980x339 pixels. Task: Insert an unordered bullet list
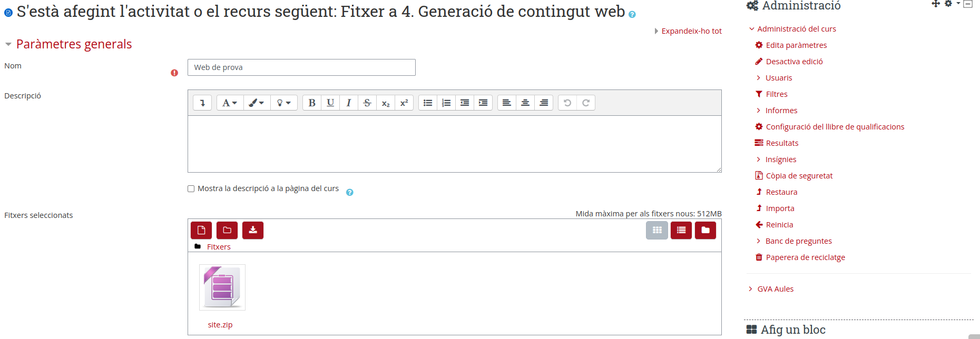pos(428,103)
